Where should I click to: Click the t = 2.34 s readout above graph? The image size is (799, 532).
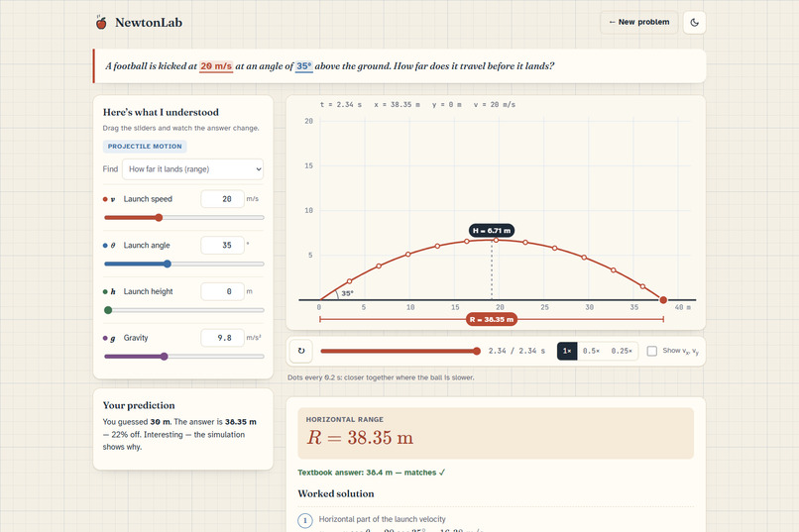point(341,104)
